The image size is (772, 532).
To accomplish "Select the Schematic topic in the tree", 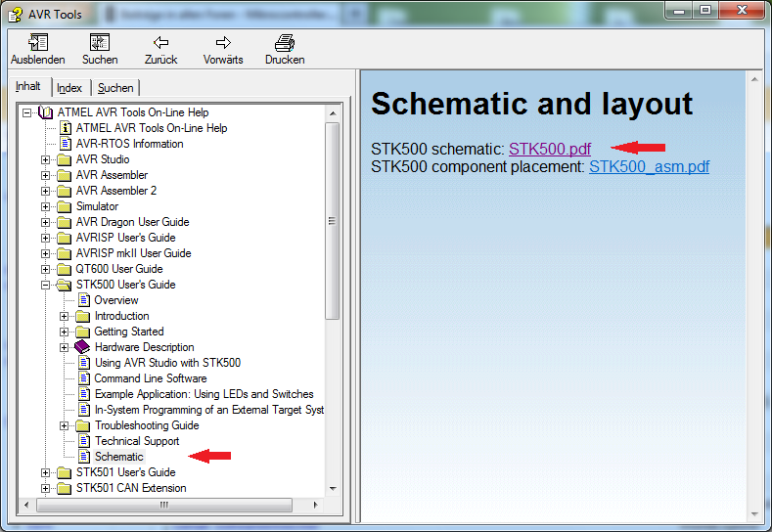I will 119,457.
